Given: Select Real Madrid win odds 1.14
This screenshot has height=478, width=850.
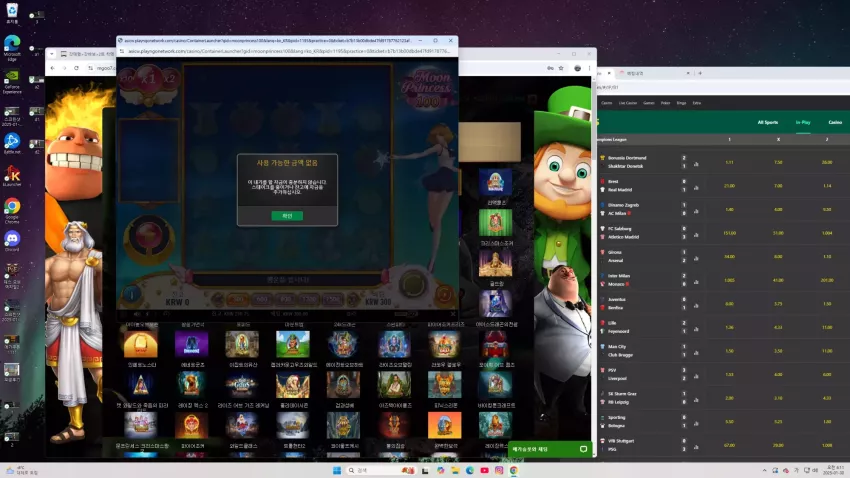Looking at the screenshot, I should (x=827, y=186).
